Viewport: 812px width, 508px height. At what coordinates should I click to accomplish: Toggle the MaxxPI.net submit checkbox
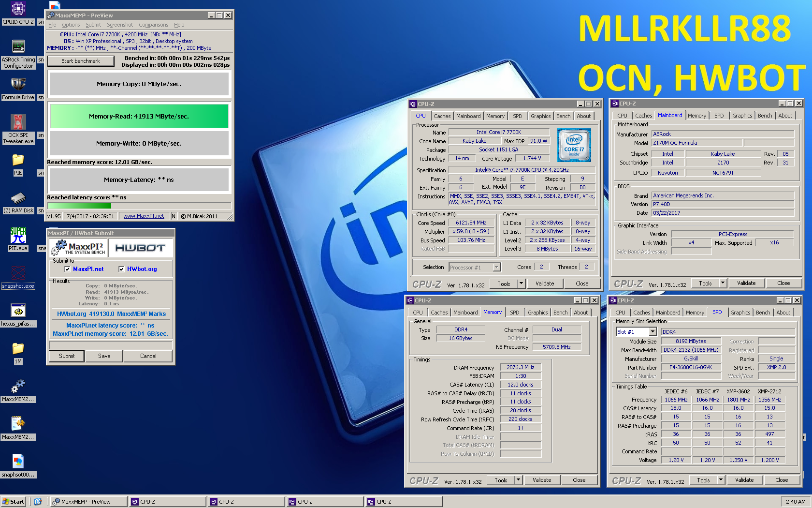coord(67,269)
